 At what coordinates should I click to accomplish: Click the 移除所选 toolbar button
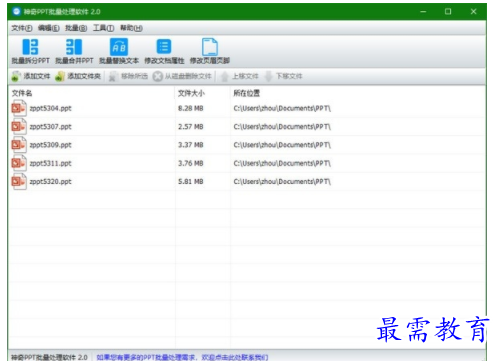[x=128, y=76]
